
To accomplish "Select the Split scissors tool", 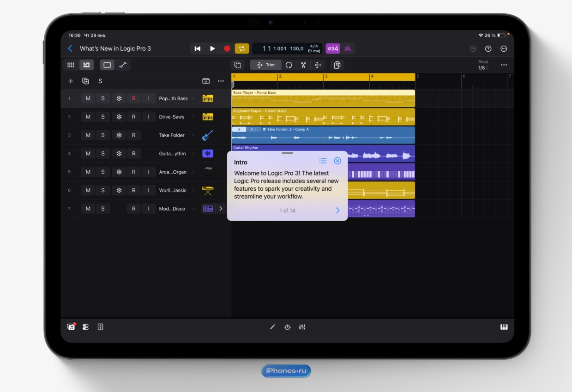I will [x=303, y=65].
